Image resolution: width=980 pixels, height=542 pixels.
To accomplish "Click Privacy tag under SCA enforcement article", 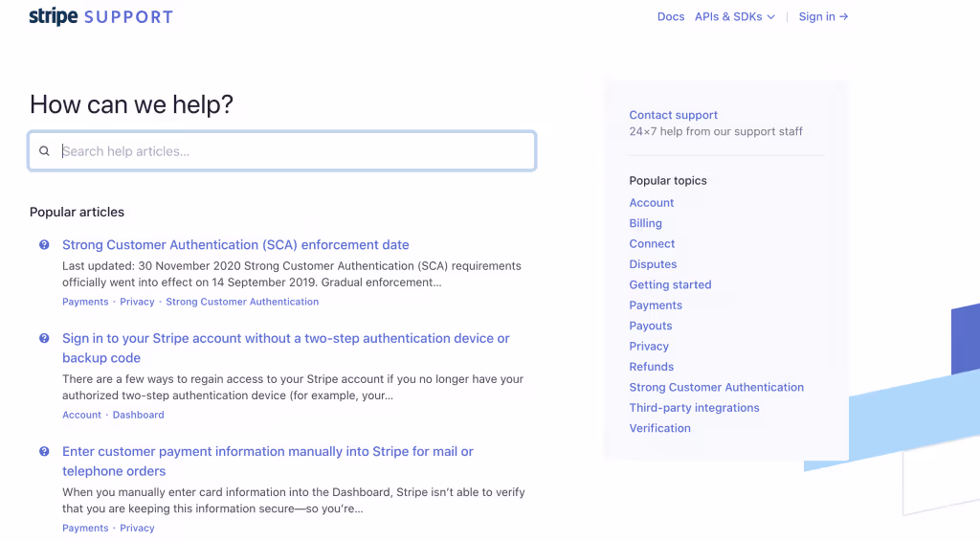I will (137, 302).
